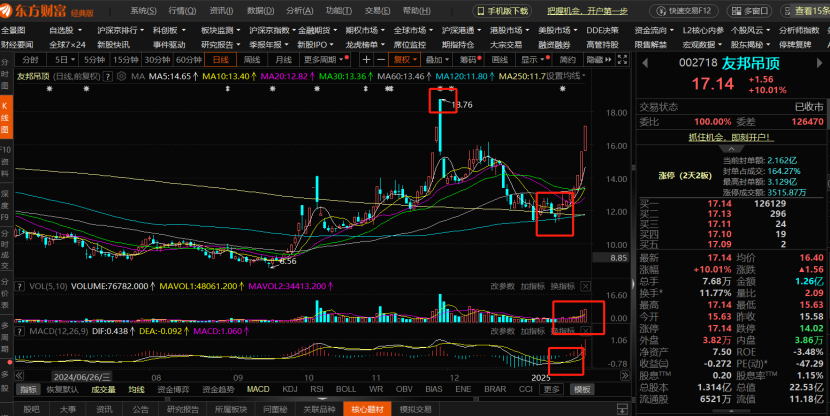
Task: Click 把握机会,开户第一步 link
Action: point(587,11)
